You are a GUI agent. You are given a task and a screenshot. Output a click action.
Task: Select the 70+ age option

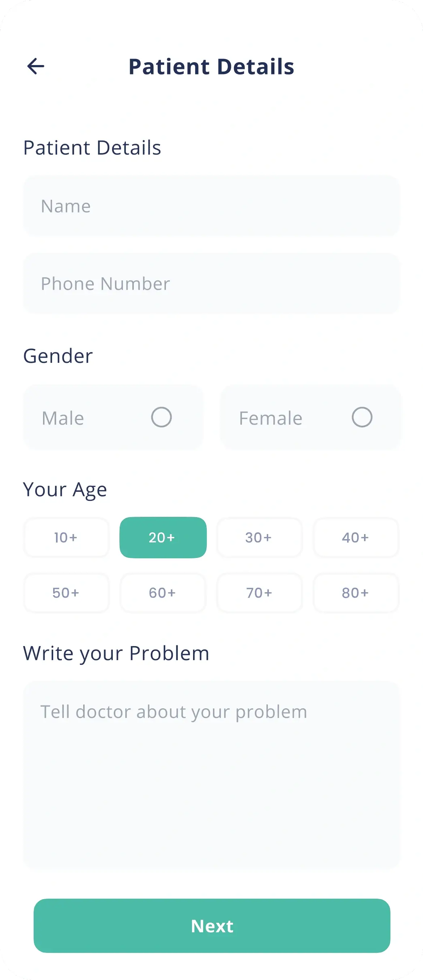pyautogui.click(x=259, y=592)
